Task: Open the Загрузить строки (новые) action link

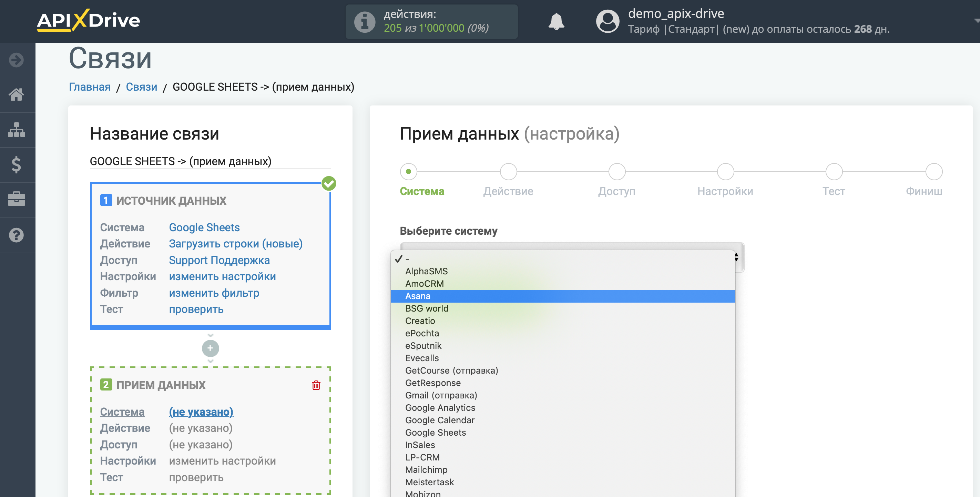Action: point(236,244)
